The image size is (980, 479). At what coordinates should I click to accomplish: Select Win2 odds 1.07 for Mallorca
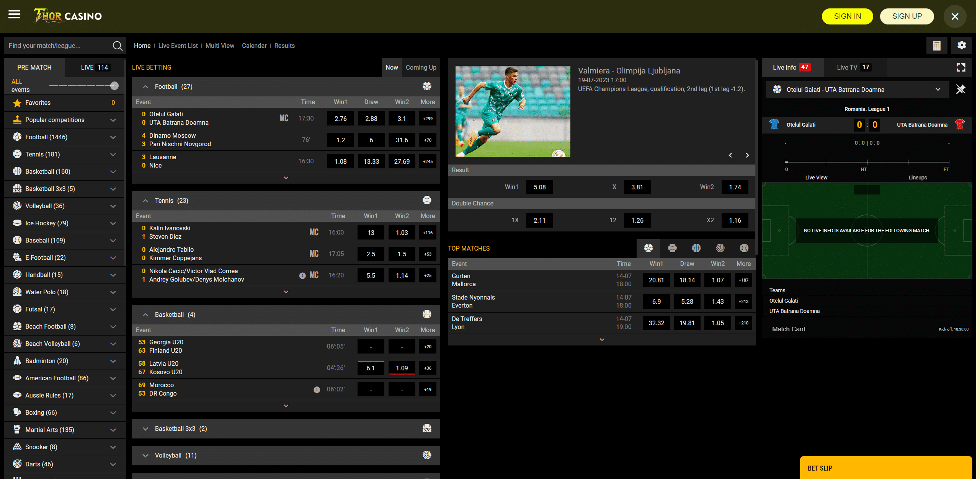718,280
